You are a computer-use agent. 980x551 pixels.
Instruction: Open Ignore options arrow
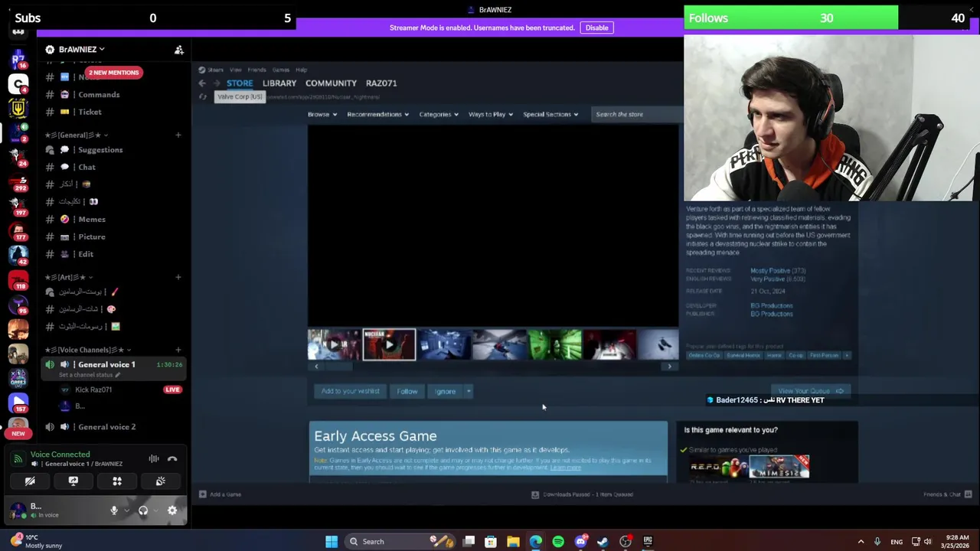(x=469, y=391)
